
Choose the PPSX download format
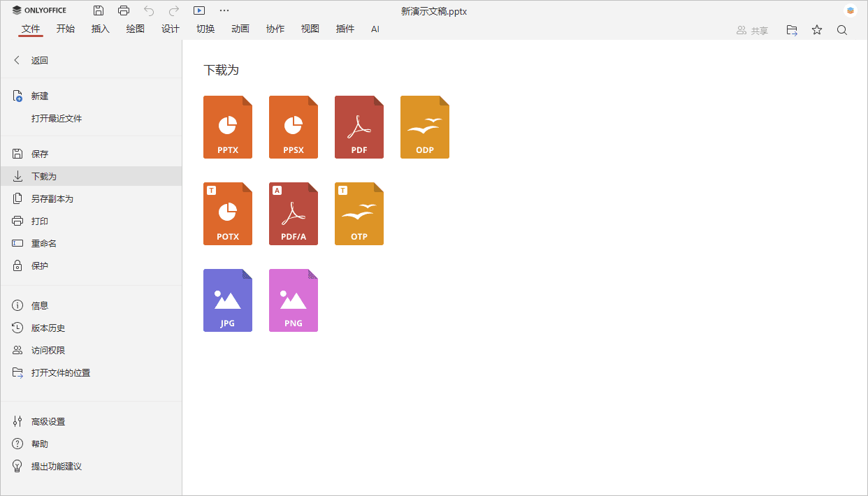294,127
